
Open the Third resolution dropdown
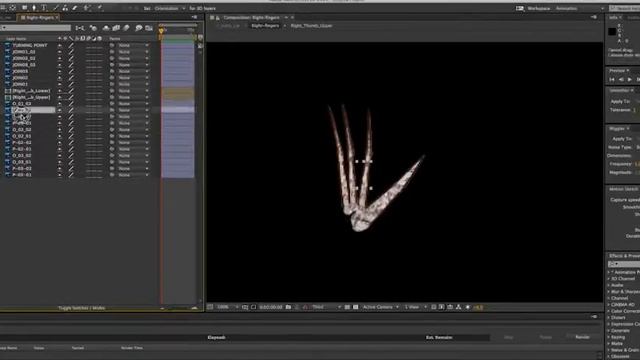[x=326, y=307]
